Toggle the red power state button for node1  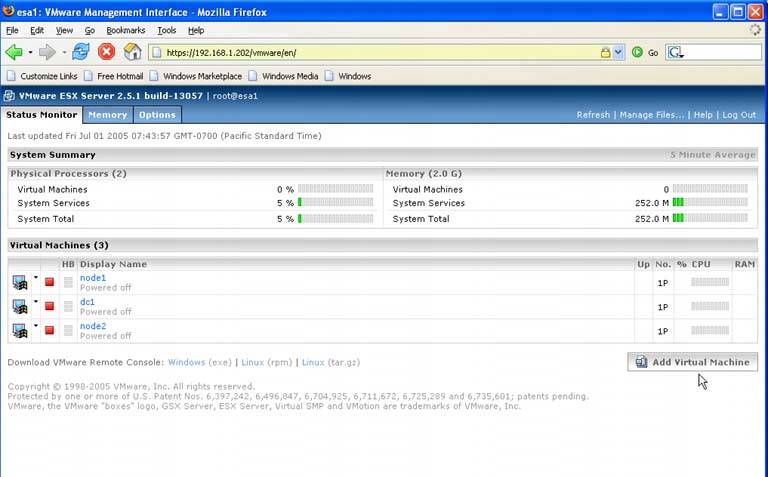49,282
